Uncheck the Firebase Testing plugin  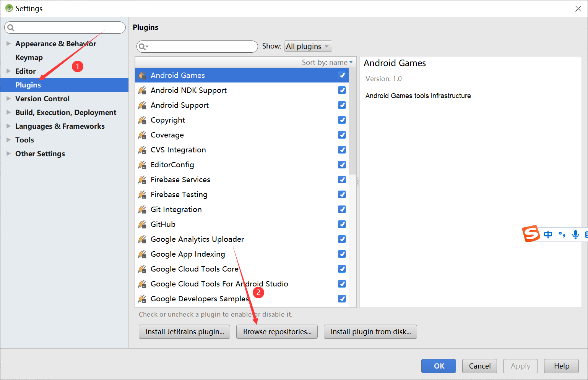342,194
